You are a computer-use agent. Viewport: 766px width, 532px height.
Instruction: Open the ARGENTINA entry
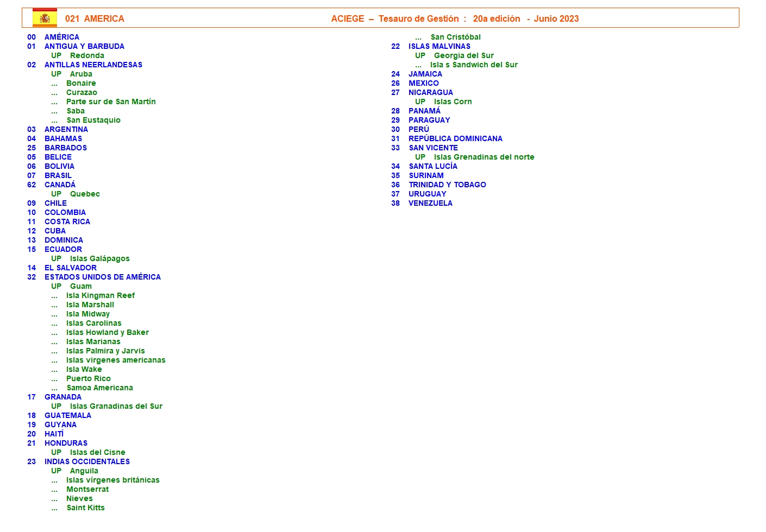tap(66, 129)
